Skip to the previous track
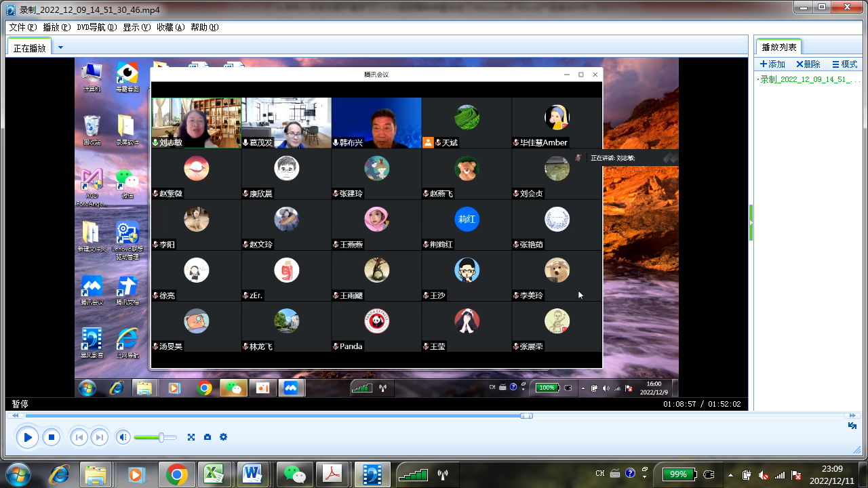The height and width of the screenshot is (488, 868). [79, 437]
